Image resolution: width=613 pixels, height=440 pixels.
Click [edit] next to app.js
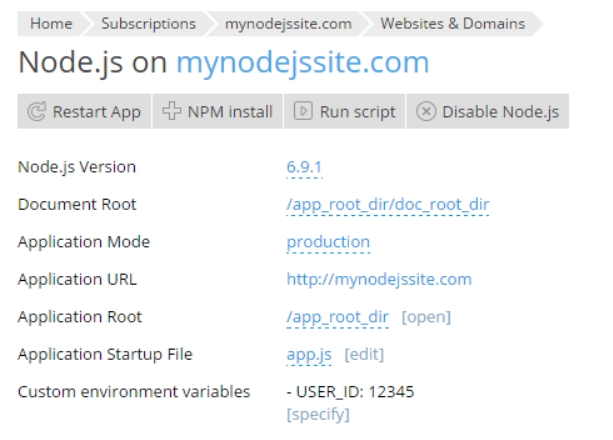point(364,355)
